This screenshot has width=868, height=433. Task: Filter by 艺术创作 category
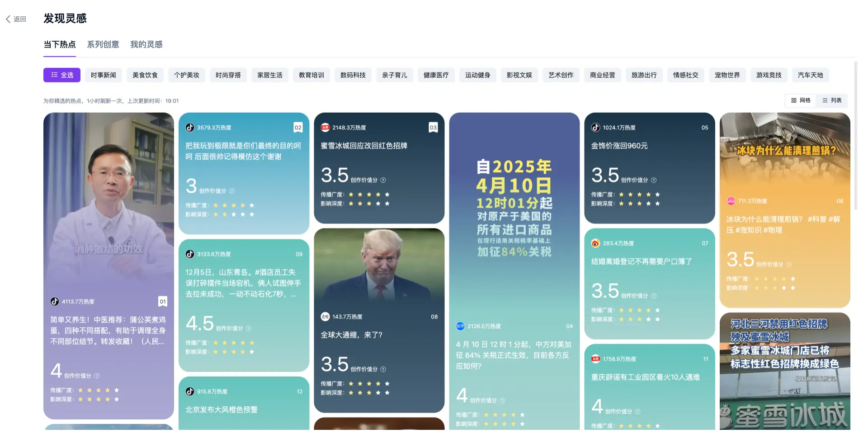coord(561,75)
